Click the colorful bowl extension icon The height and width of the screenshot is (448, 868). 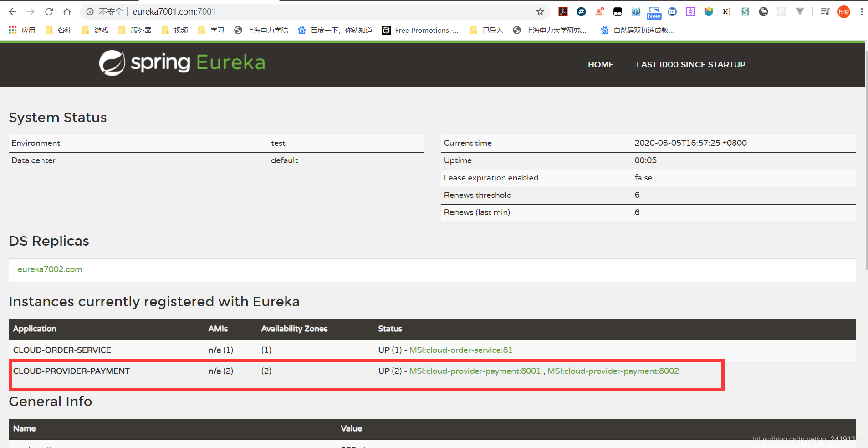pyautogui.click(x=709, y=12)
